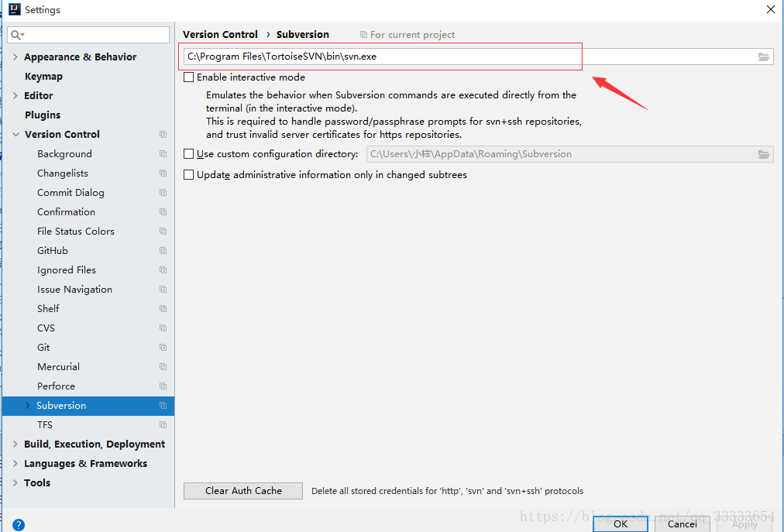Expand the Appearance & Behavior section

[x=15, y=57]
